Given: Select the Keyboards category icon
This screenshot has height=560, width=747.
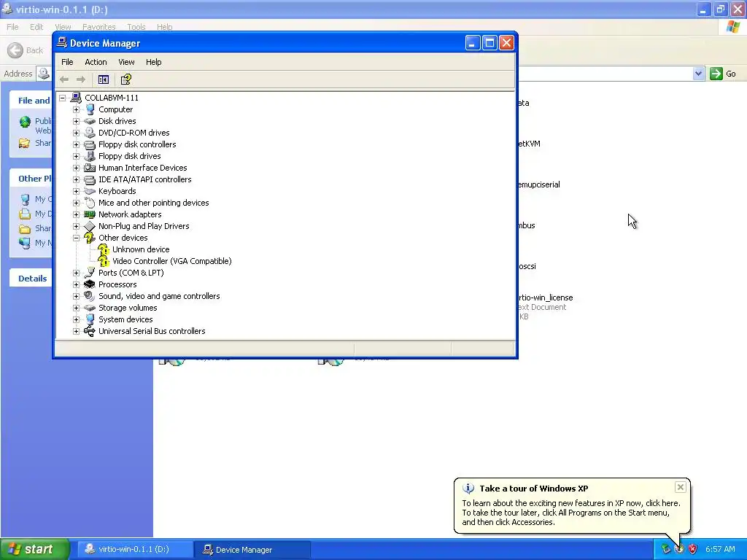Looking at the screenshot, I should (90, 191).
